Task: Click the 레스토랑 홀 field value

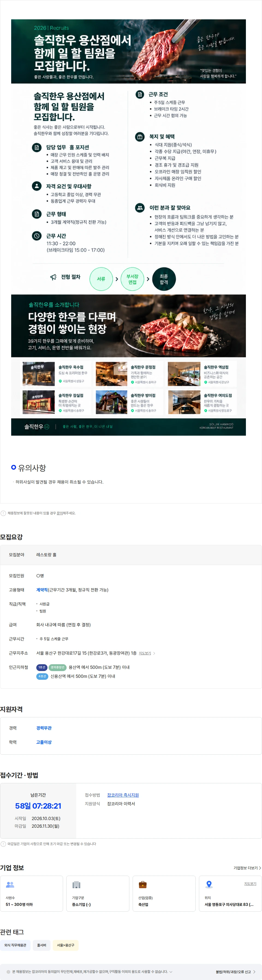Action: [x=46, y=555]
